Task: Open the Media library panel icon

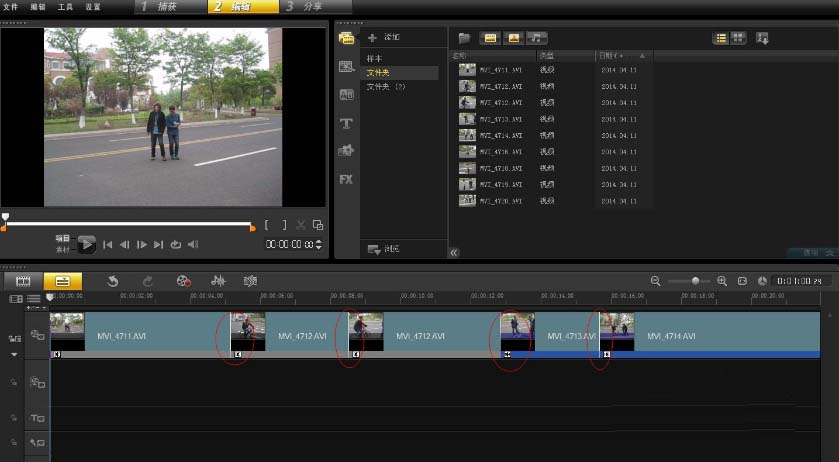Action: 346,38
